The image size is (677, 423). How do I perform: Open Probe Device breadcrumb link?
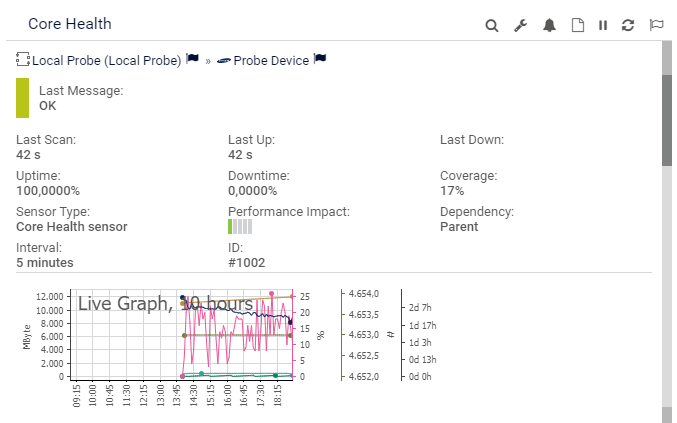click(x=271, y=61)
